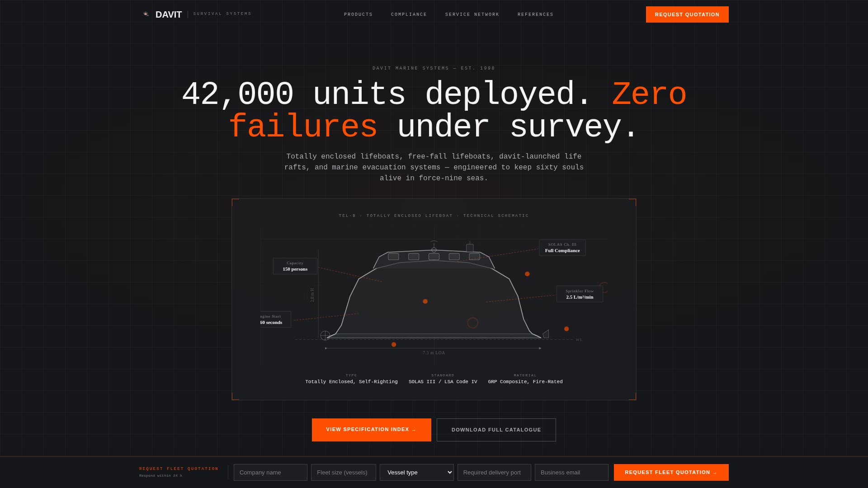The image size is (868, 488).
Task: Download the full catalogue
Action: click(x=496, y=430)
